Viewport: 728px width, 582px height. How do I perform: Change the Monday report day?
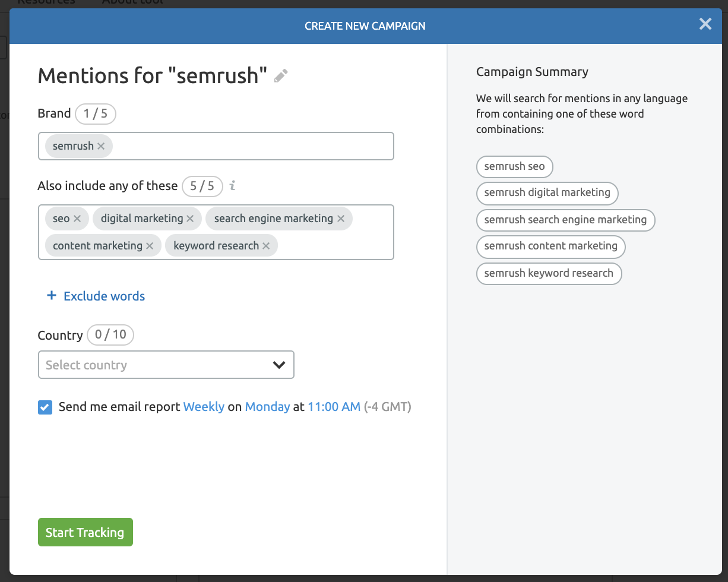267,407
